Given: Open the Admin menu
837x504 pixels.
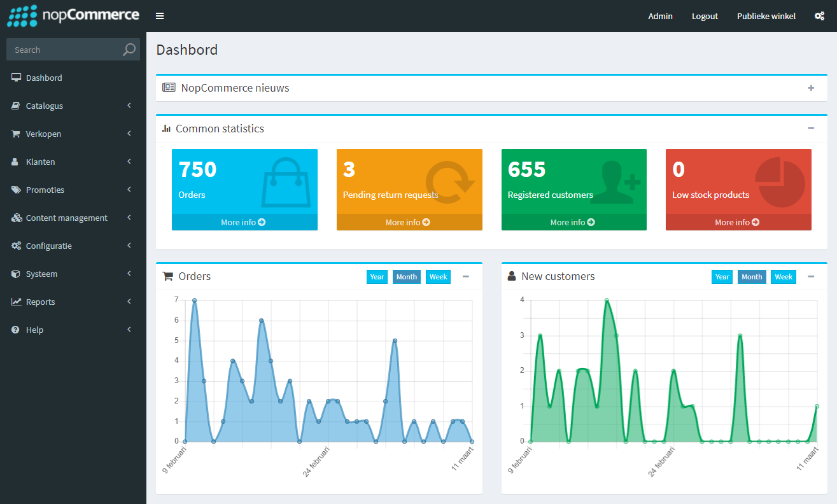Looking at the screenshot, I should pyautogui.click(x=660, y=16).
